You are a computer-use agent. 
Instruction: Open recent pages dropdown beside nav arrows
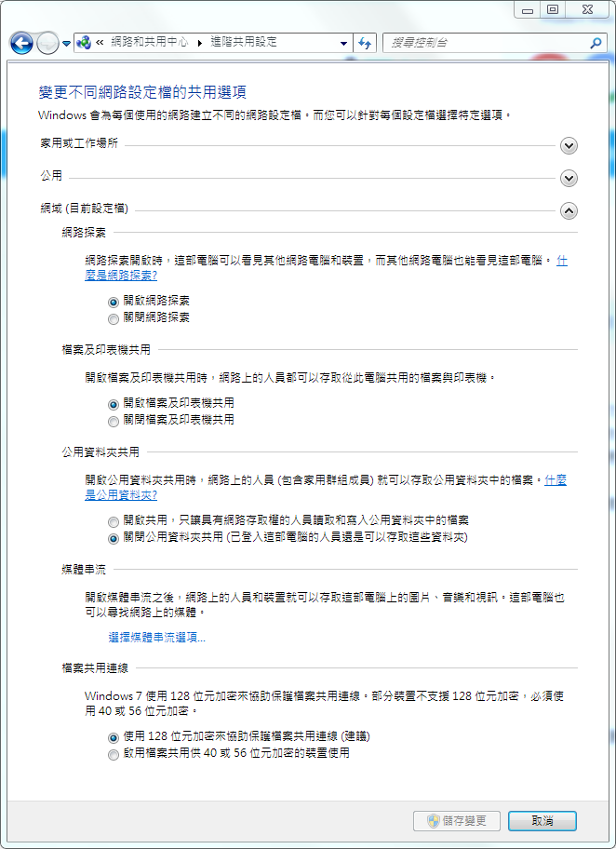(66, 44)
